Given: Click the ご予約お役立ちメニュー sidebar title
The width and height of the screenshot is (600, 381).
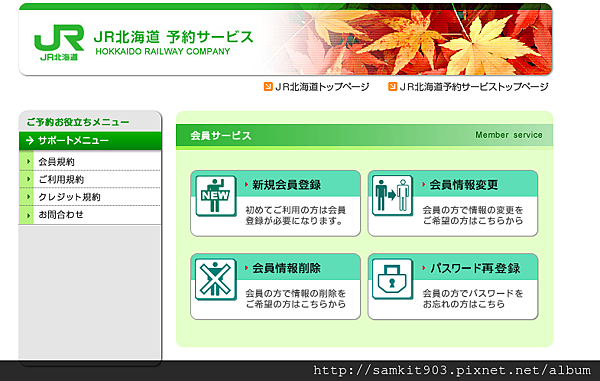Looking at the screenshot, I should (78, 122).
